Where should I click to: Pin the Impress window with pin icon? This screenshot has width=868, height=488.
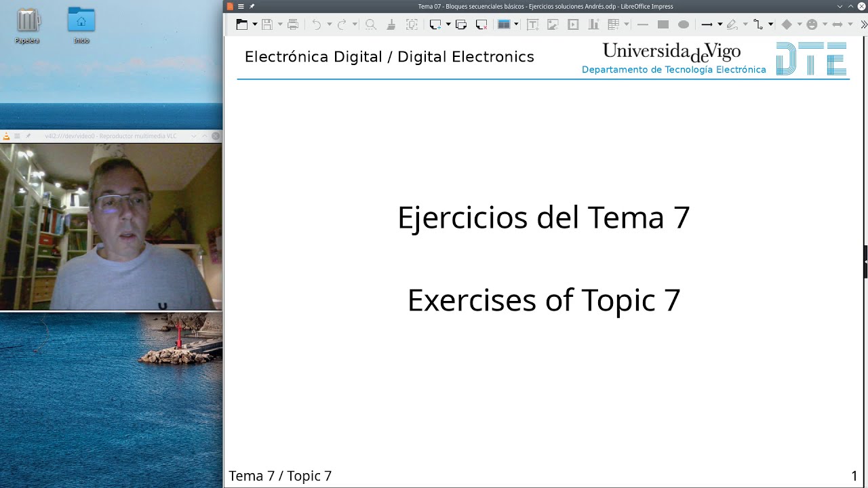(252, 6)
